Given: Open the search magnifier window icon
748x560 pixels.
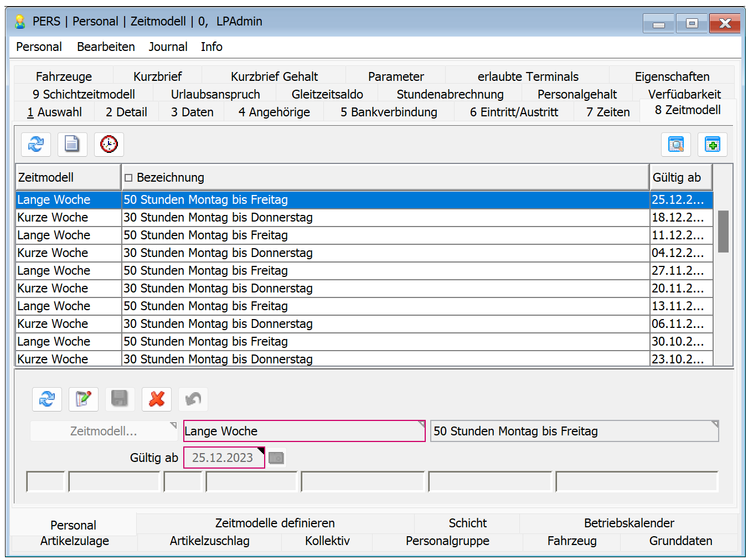Looking at the screenshot, I should (x=676, y=145).
